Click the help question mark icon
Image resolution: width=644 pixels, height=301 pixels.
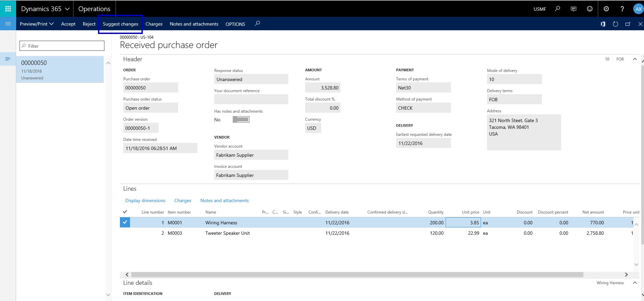tap(622, 9)
